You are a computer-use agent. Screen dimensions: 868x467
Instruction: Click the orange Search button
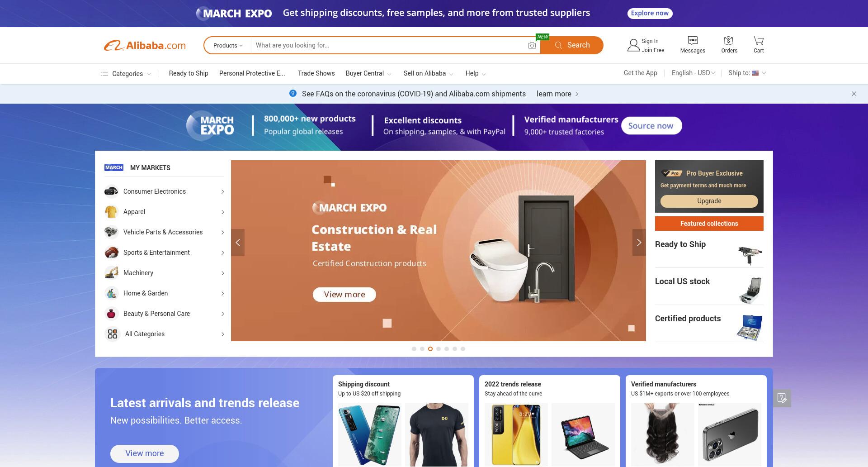click(x=572, y=45)
